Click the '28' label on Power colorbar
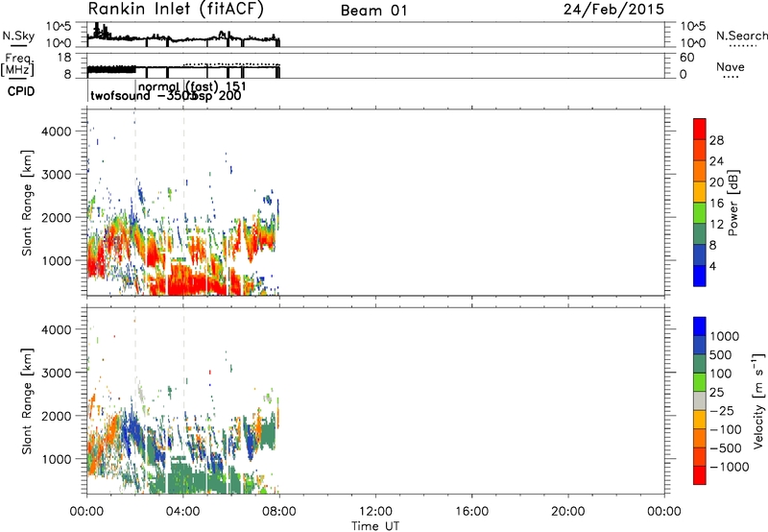Viewport: 768px width, 532px height. coord(716,140)
